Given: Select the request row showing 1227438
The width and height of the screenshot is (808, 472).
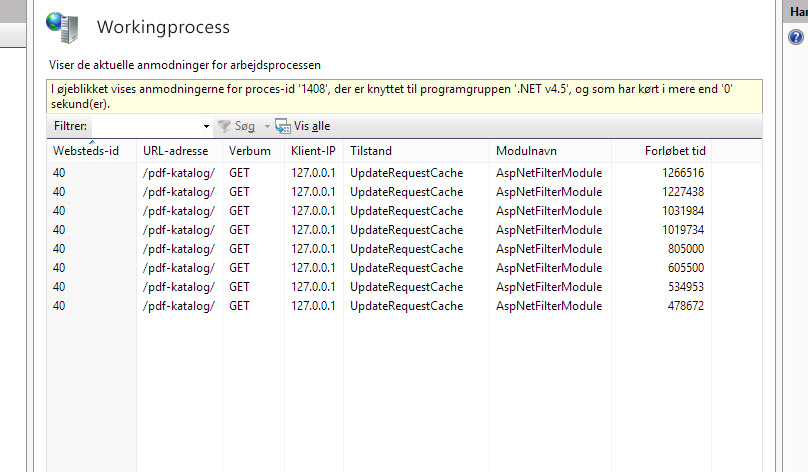Looking at the screenshot, I should (380, 192).
